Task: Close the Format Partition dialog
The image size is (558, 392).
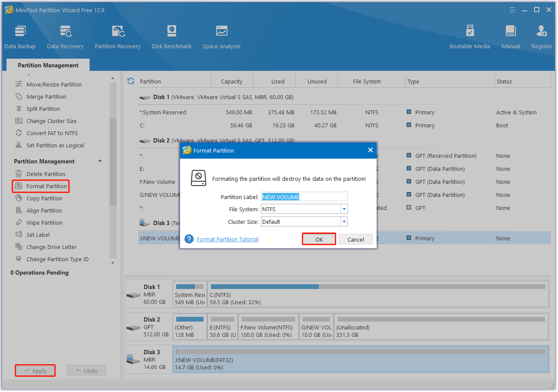Action: pyautogui.click(x=371, y=150)
